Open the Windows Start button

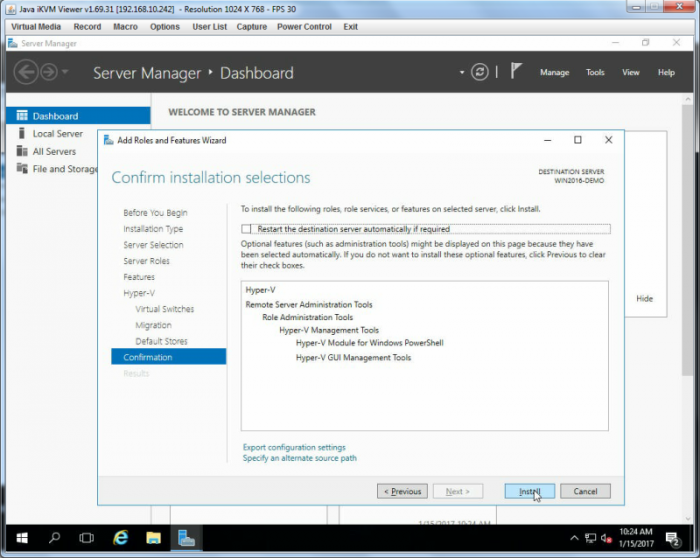[x=21, y=538]
